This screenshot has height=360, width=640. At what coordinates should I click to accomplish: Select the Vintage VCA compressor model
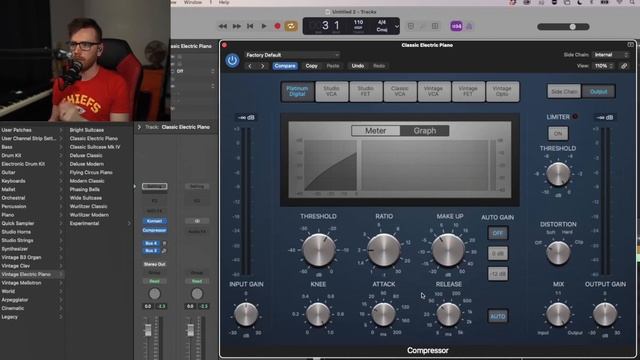[433, 91]
